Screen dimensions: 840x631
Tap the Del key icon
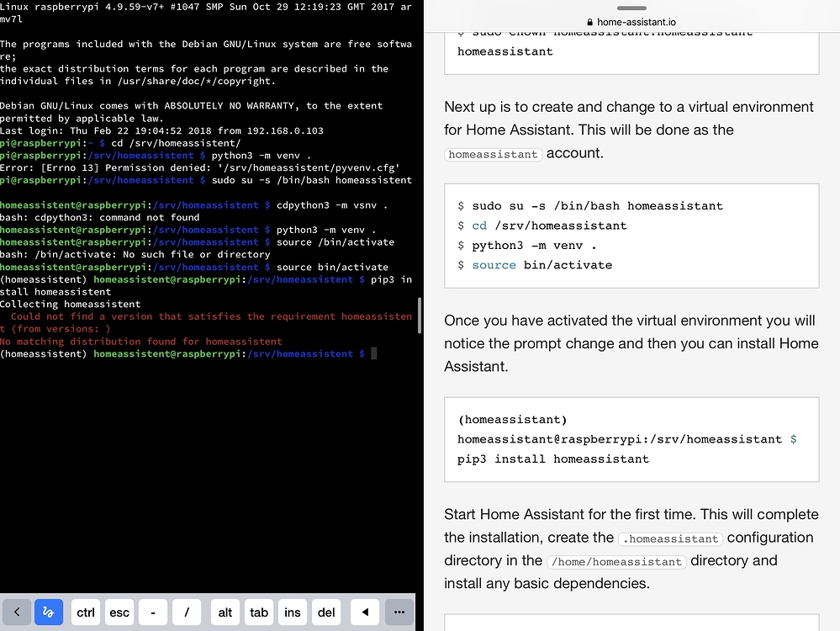[x=326, y=612]
